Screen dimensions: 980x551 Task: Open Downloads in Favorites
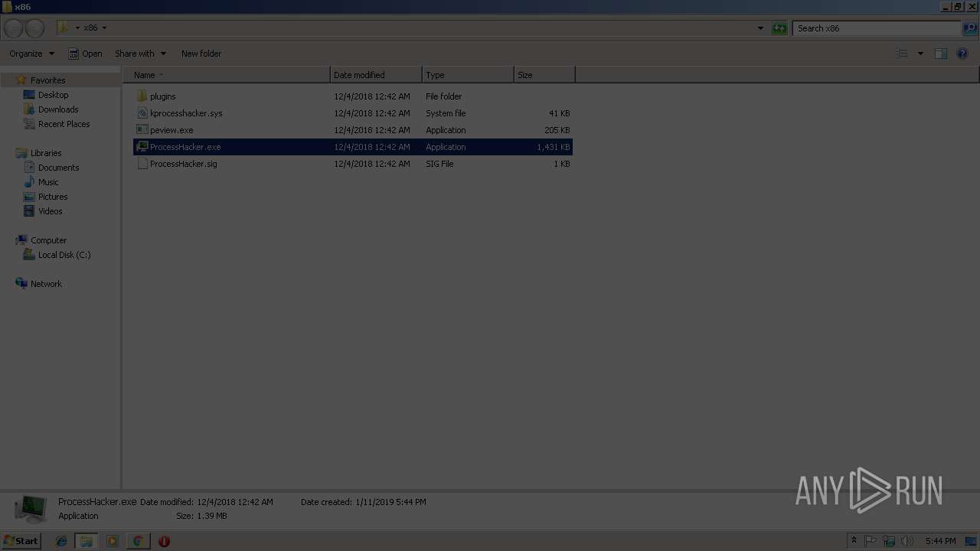point(58,109)
